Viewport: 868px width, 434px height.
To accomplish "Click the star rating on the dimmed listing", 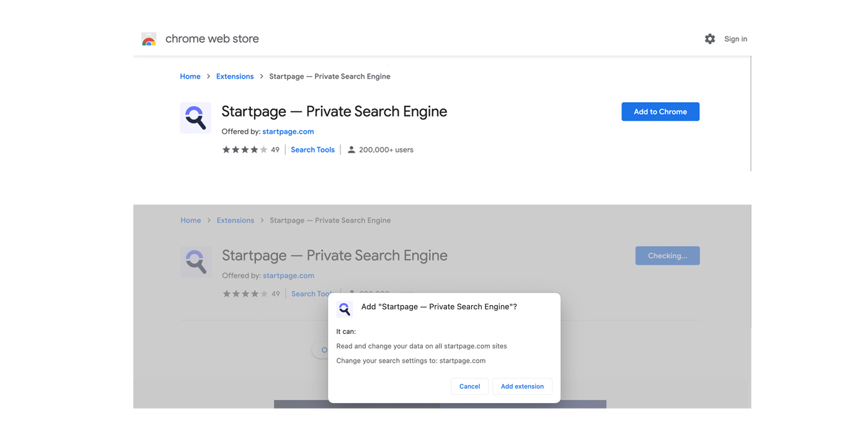I will [246, 294].
